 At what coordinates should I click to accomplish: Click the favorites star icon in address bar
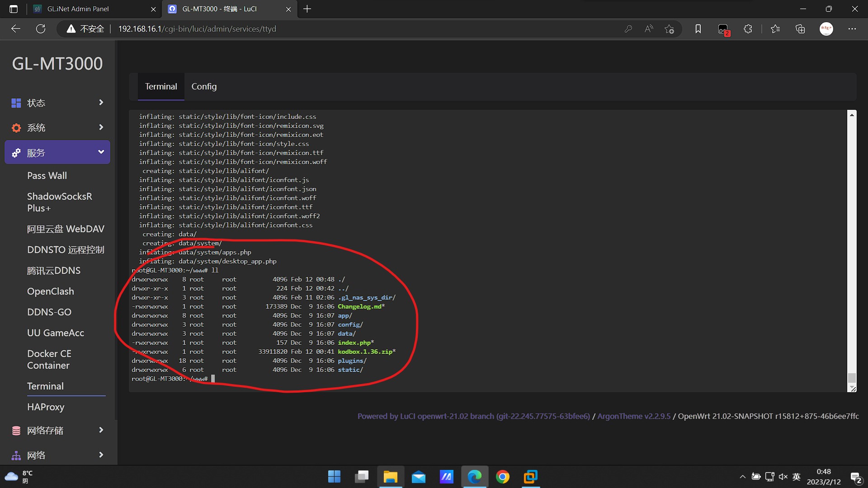[x=669, y=29]
